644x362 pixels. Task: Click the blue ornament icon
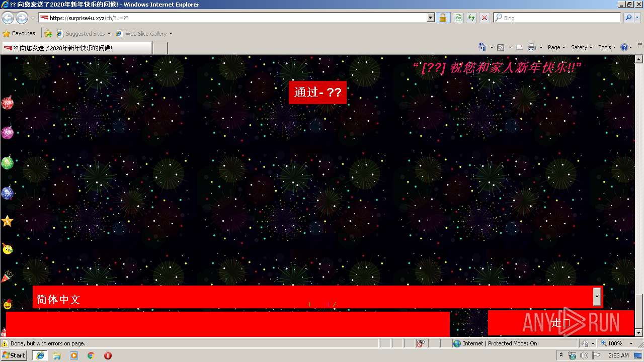pyautogui.click(x=7, y=192)
